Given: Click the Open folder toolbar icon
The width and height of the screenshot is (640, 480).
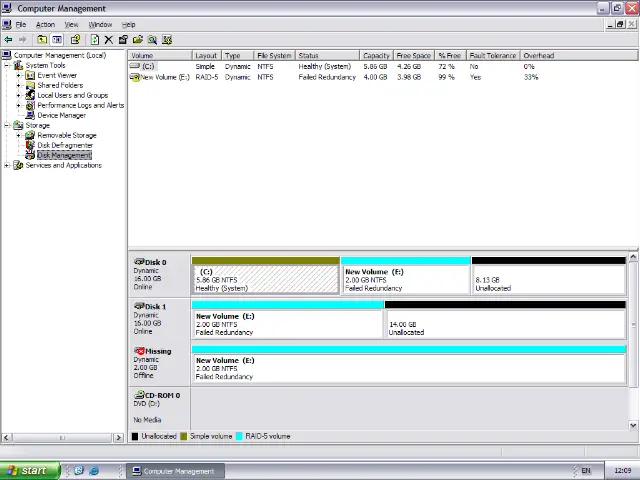Looking at the screenshot, I should [x=138, y=40].
